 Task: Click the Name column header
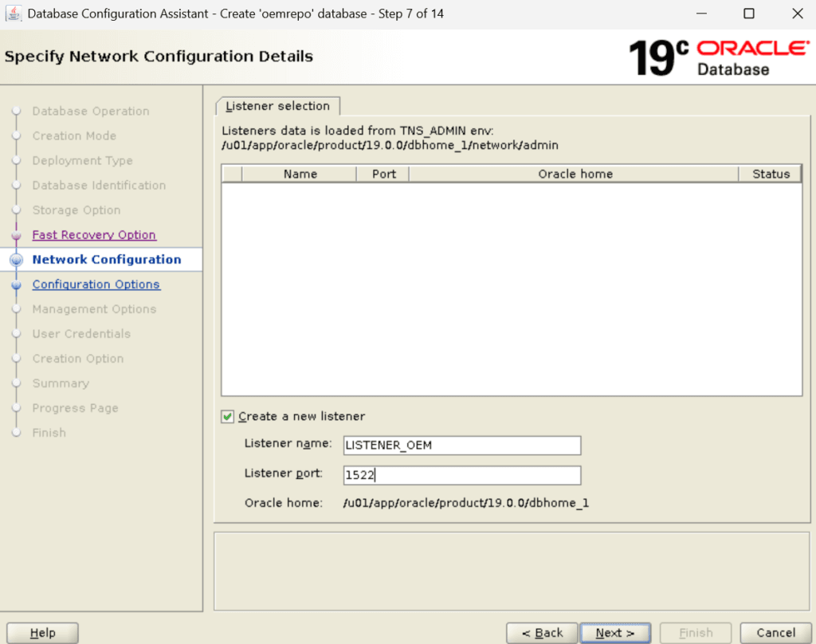pyautogui.click(x=300, y=174)
